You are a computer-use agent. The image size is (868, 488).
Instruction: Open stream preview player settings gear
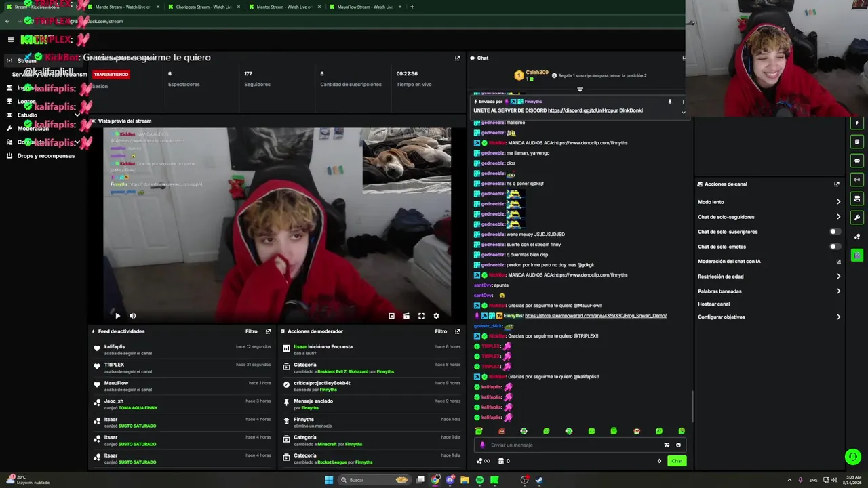coord(436,316)
